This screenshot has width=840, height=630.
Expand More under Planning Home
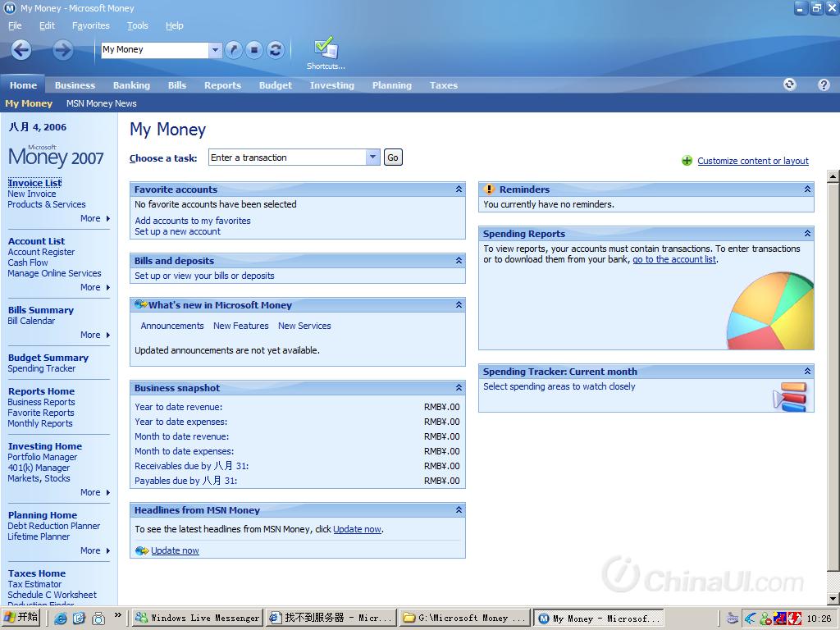[95, 550]
